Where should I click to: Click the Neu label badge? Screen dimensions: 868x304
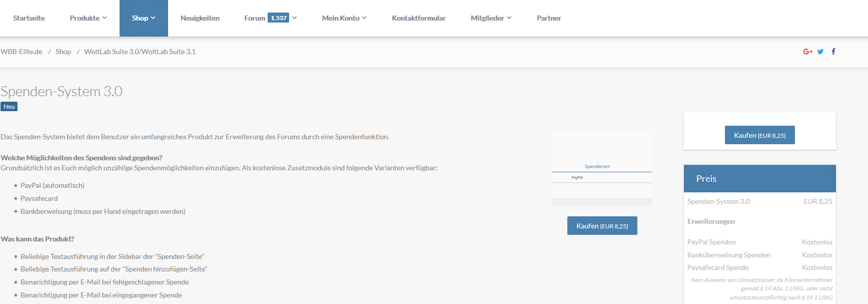coord(9,107)
